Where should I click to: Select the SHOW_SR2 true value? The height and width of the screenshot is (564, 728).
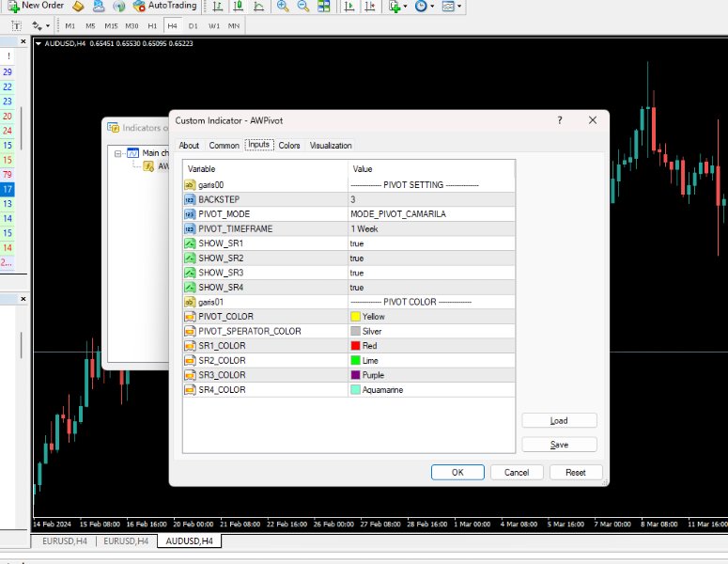tap(357, 258)
